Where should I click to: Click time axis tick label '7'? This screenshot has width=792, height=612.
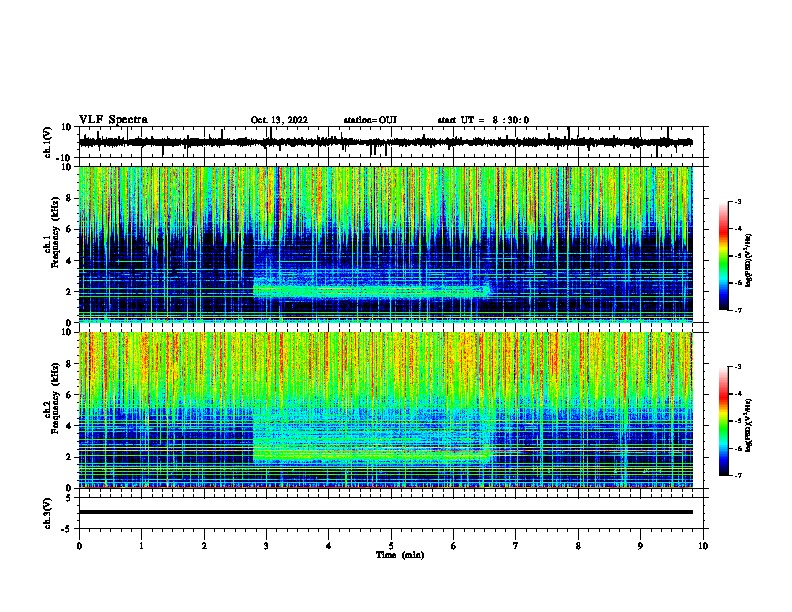coord(516,546)
